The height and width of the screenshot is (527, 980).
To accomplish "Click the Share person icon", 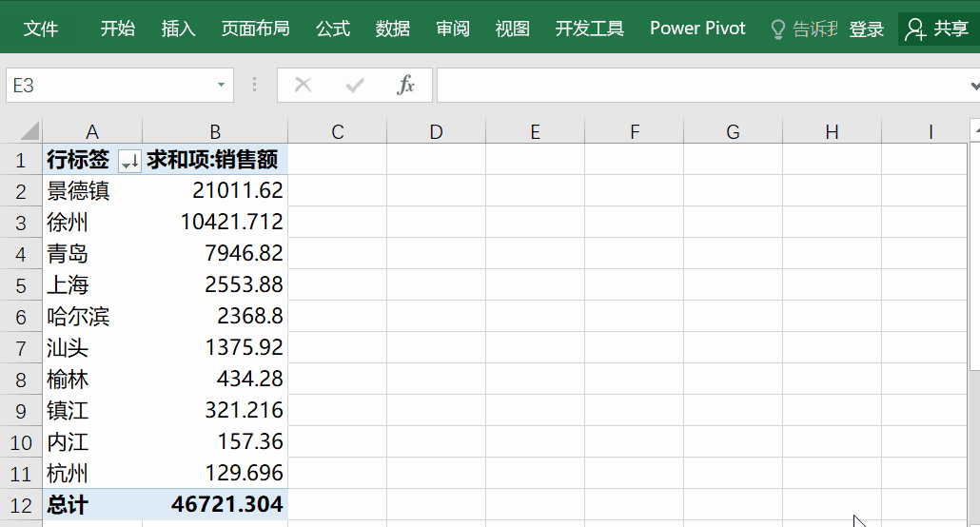I will tap(915, 29).
